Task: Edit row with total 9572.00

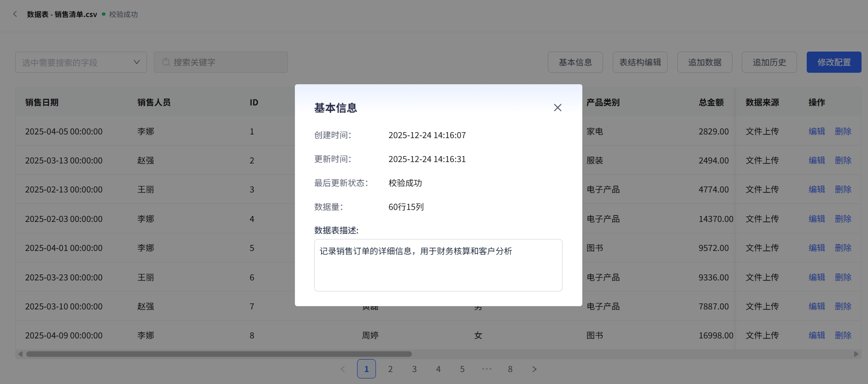Action: click(x=817, y=248)
